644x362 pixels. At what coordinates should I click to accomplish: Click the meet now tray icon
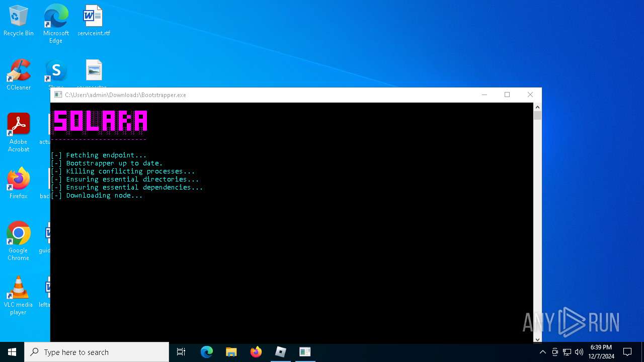pos(555,352)
